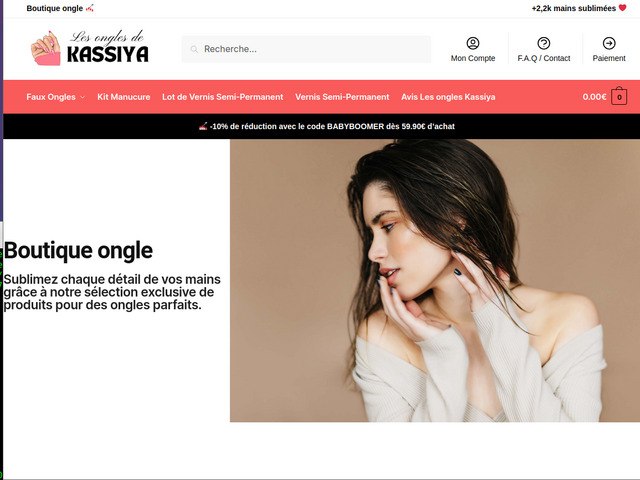Open Lot de Vernis Semi-Permanent category
Screen dimensions: 640x480
tap(222, 97)
